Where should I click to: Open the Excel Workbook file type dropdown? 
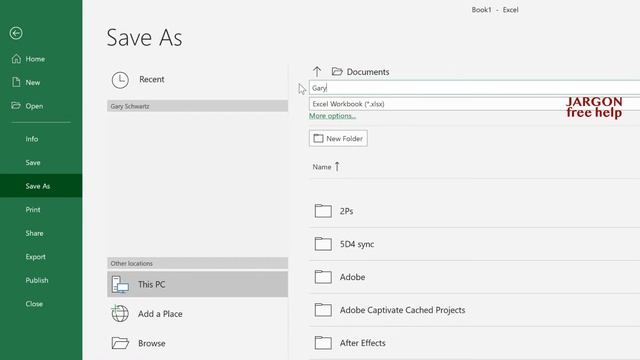(x=474, y=104)
